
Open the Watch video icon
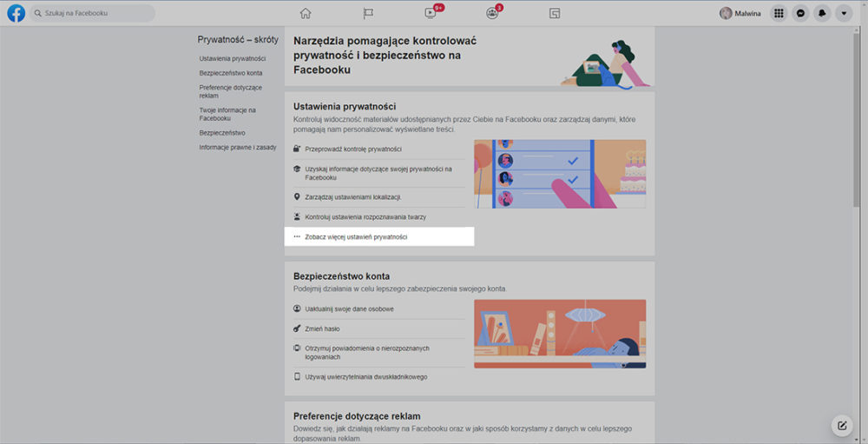pyautogui.click(x=431, y=13)
